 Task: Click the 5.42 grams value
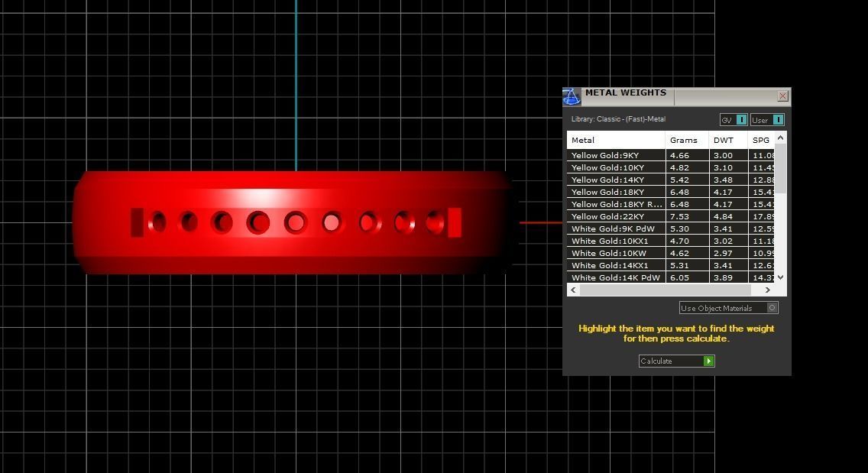tap(679, 180)
